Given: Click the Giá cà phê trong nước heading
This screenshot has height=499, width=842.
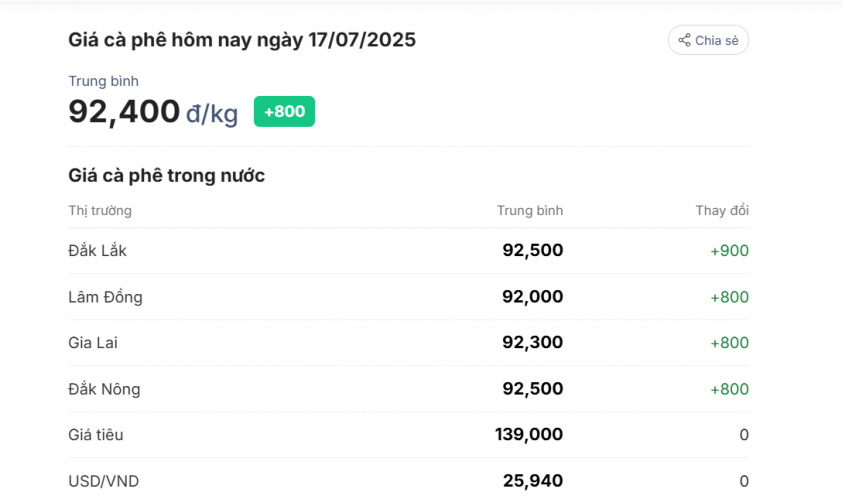Looking at the screenshot, I should pos(166,176).
